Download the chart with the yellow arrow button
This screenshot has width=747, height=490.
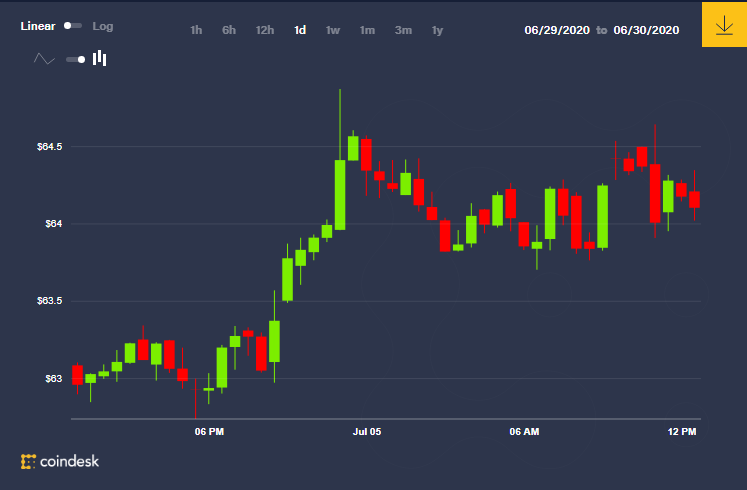point(724,24)
